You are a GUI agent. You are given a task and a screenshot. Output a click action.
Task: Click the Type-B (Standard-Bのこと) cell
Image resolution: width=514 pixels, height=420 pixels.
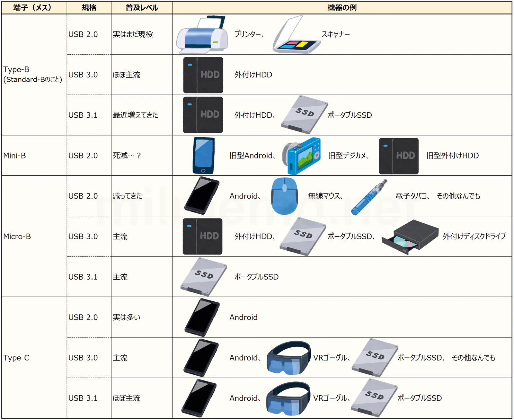pyautogui.click(x=34, y=75)
